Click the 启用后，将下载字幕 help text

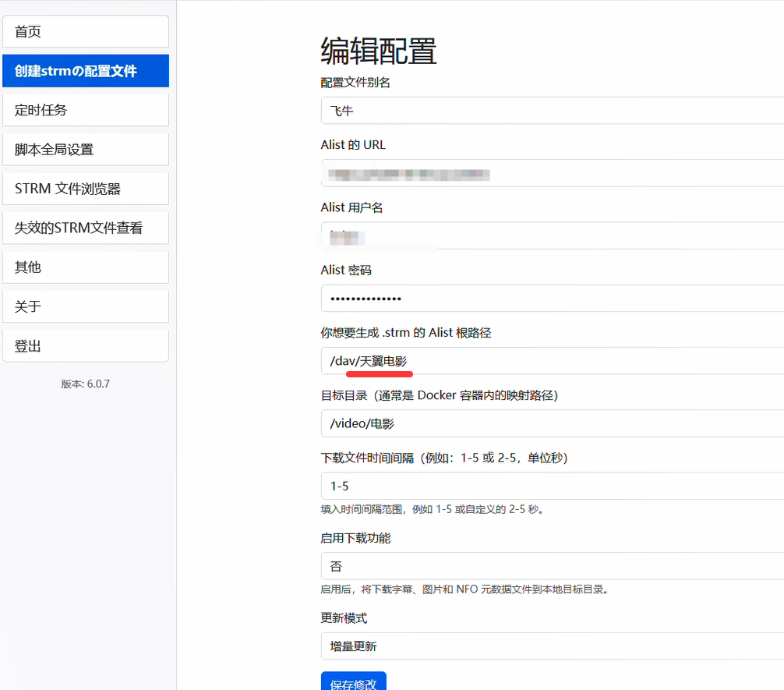click(x=464, y=589)
